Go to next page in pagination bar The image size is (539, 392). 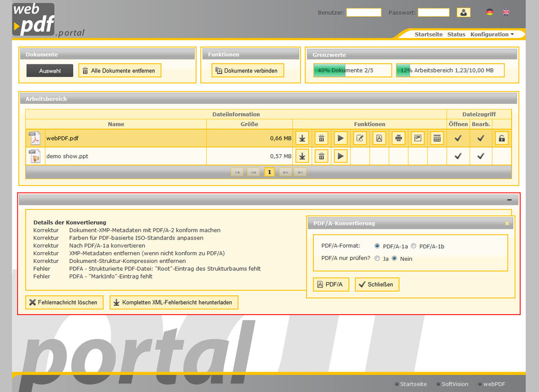tap(285, 173)
